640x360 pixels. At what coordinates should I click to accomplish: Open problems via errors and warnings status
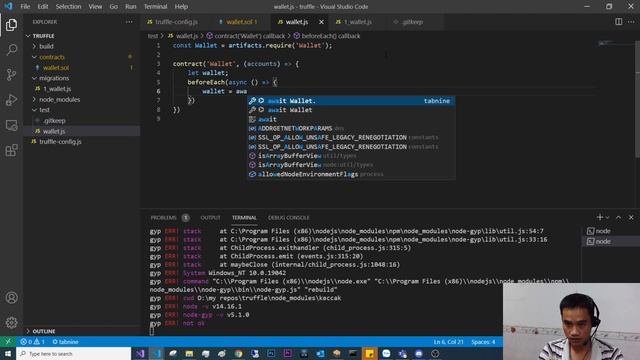point(32,342)
